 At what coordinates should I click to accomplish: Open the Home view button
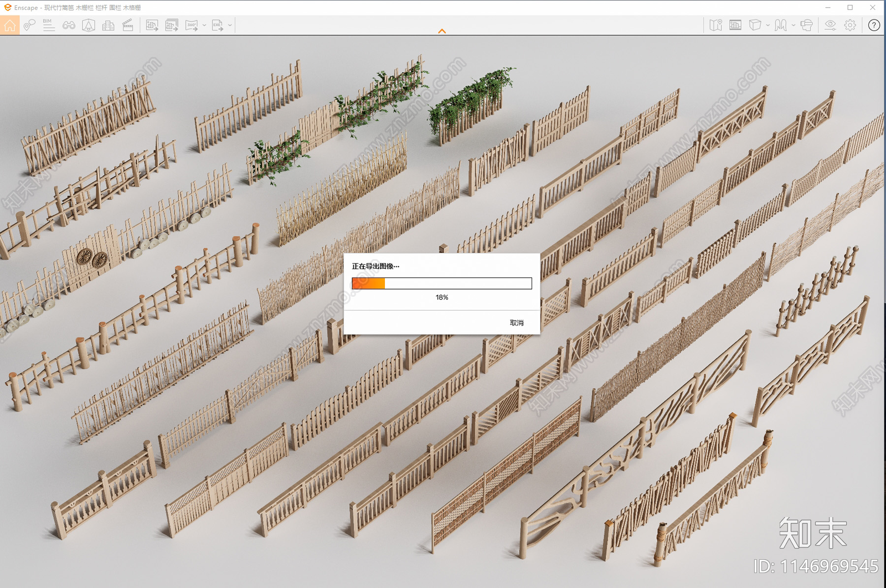(10, 25)
